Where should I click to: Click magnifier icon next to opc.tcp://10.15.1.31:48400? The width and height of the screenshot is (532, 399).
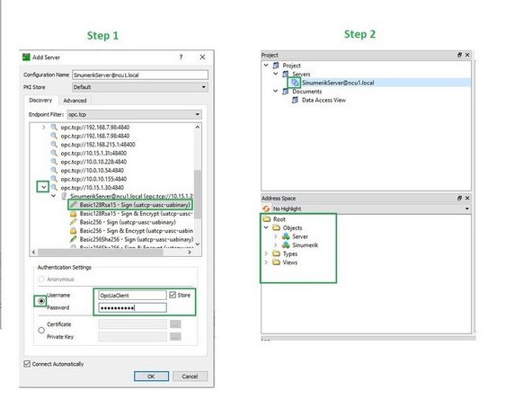click(x=54, y=153)
